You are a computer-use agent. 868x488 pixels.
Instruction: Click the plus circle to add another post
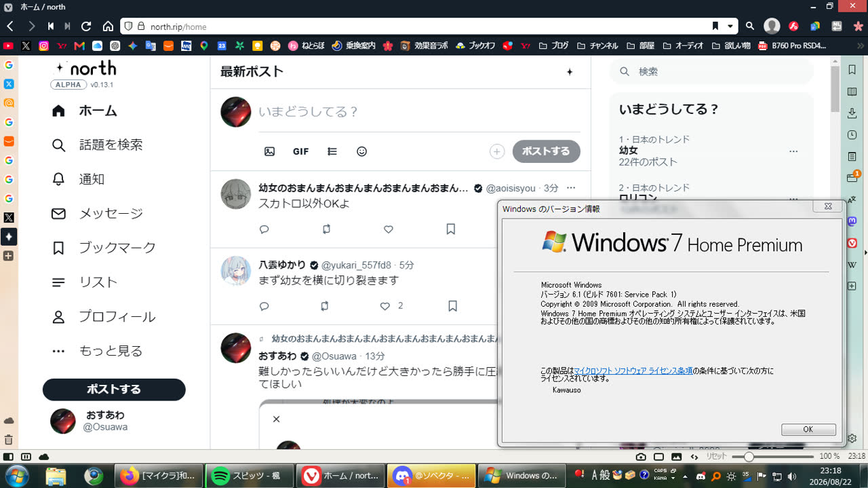pyautogui.click(x=497, y=151)
